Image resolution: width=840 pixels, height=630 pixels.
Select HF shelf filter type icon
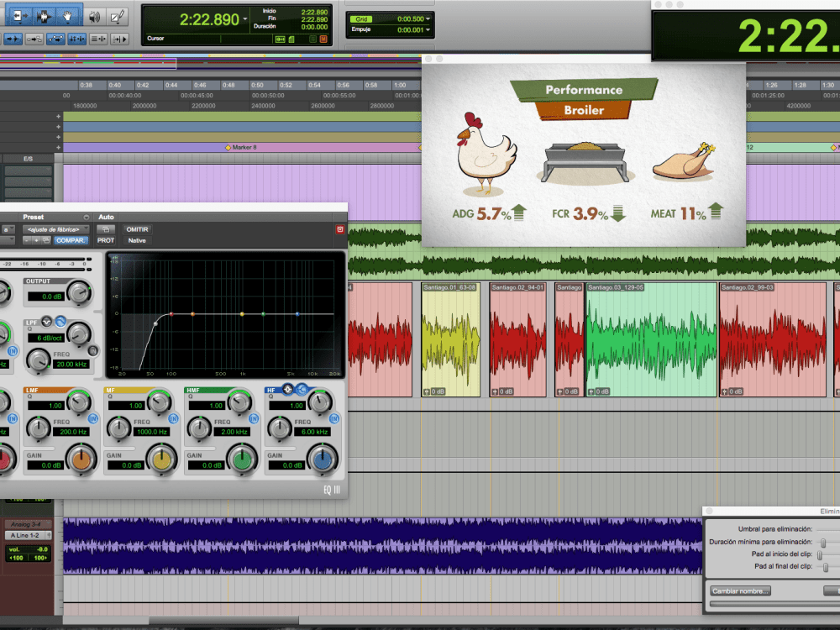coord(302,390)
